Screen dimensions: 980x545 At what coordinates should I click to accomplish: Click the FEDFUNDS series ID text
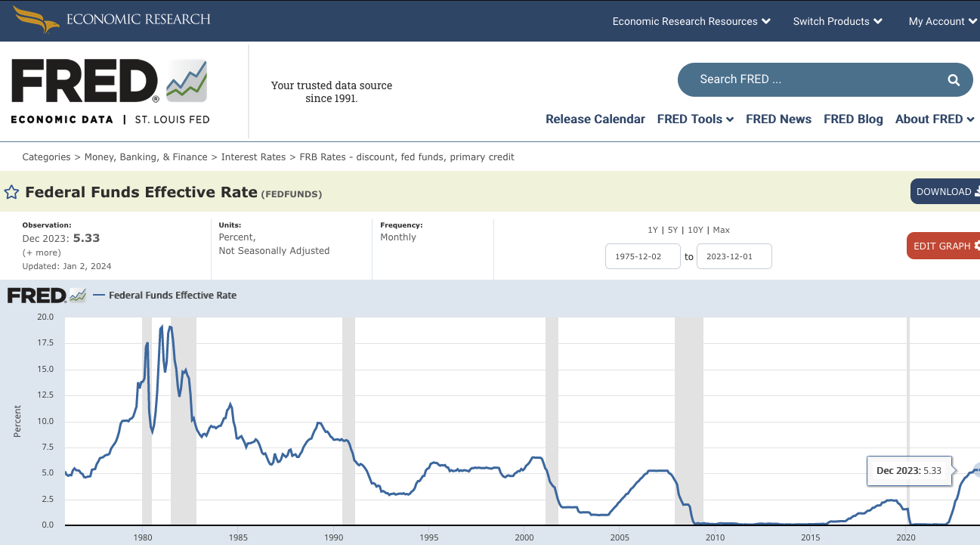[x=292, y=194]
